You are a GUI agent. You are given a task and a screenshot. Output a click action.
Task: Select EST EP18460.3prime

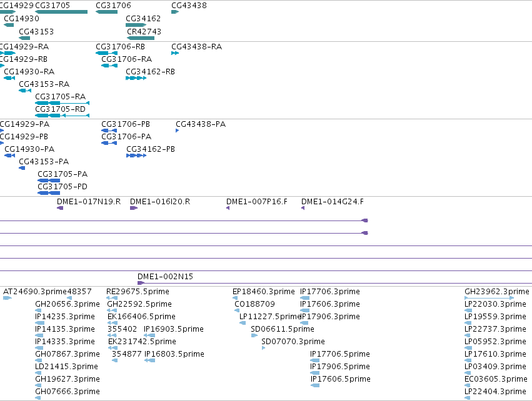pyautogui.click(x=235, y=299)
